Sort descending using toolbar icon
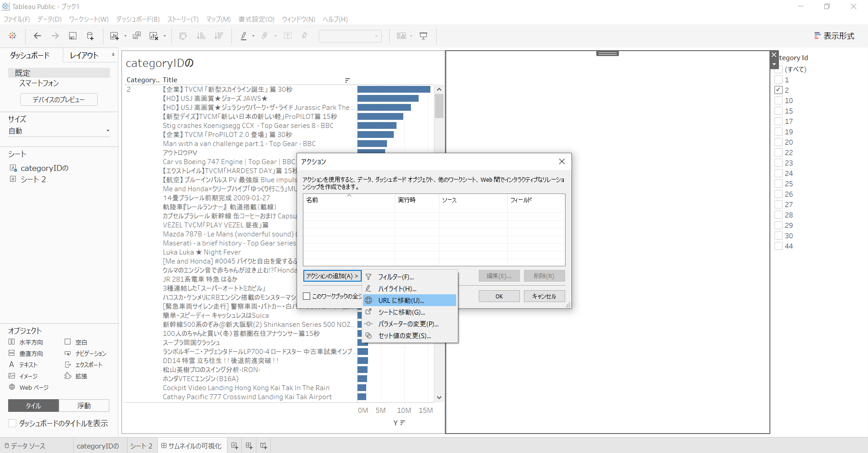The height and width of the screenshot is (453, 868). pyautogui.click(x=219, y=36)
